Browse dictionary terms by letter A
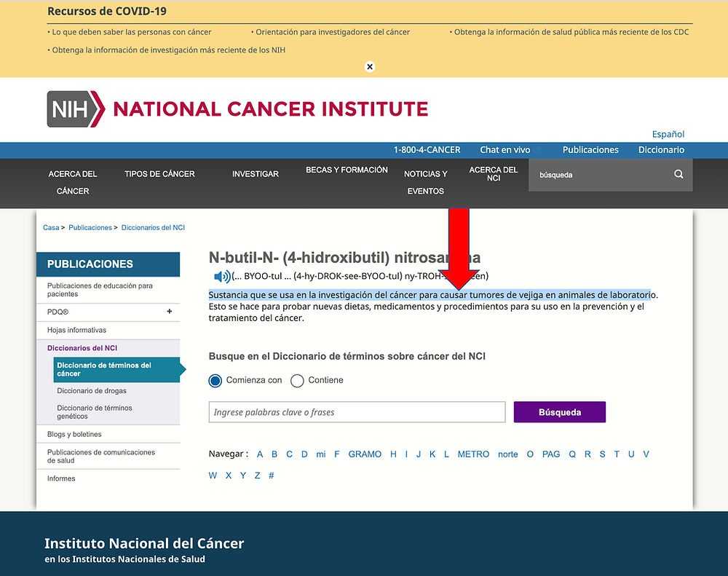Screen dimensions: 728x576 pyautogui.click(x=260, y=454)
